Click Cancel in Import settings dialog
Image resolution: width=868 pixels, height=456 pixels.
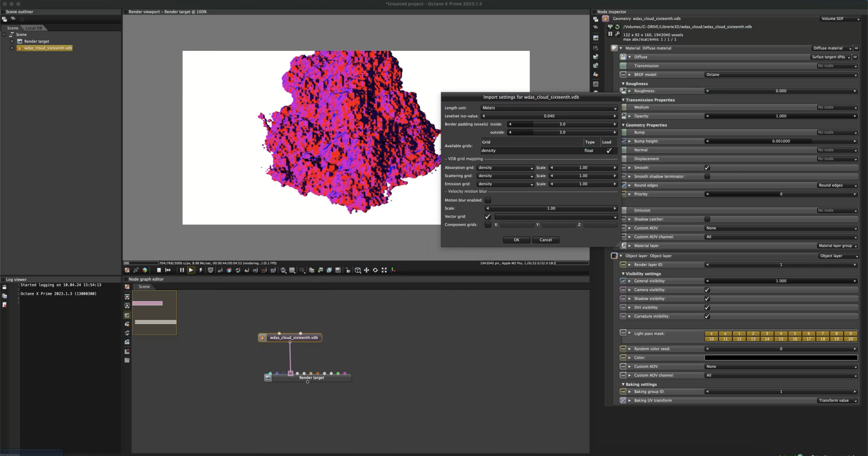(545, 240)
